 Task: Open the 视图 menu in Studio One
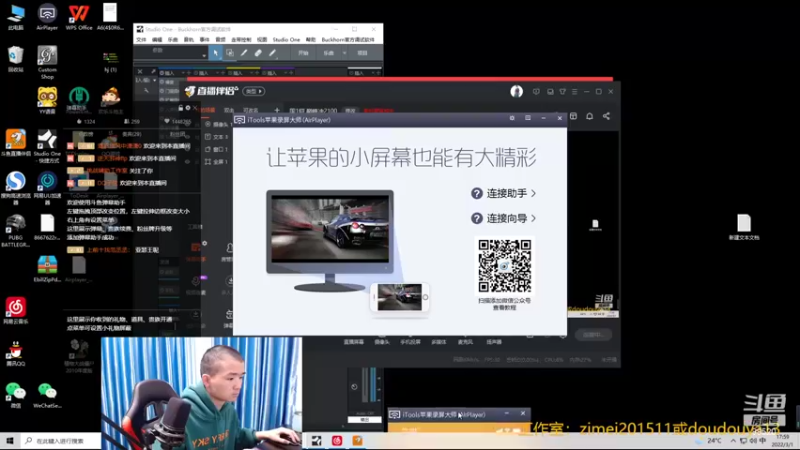pyautogui.click(x=262, y=40)
